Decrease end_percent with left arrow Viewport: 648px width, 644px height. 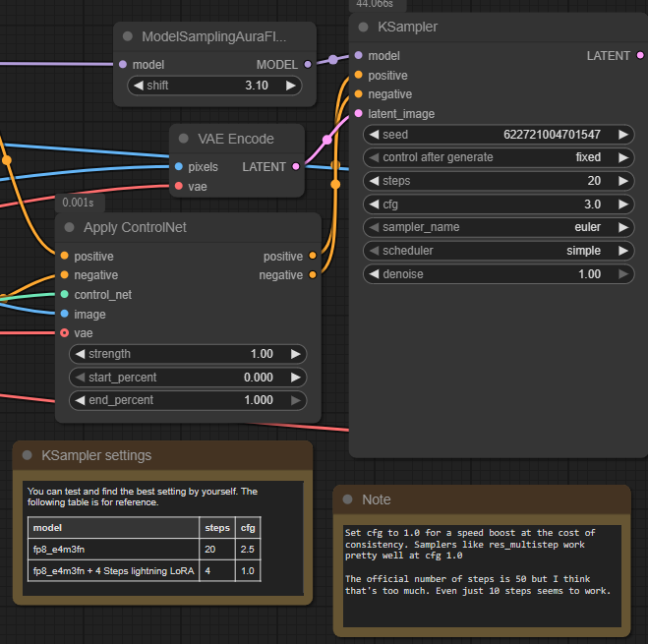[x=81, y=400]
